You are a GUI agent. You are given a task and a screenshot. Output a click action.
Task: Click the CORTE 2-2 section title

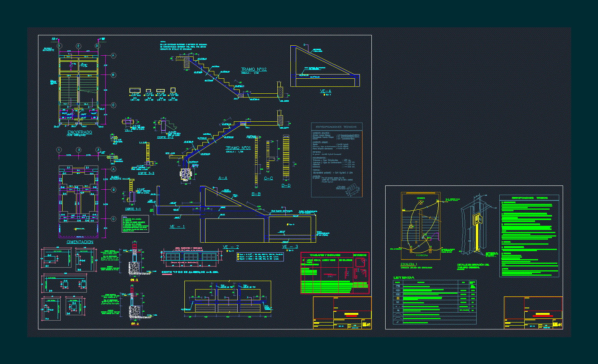166,137
